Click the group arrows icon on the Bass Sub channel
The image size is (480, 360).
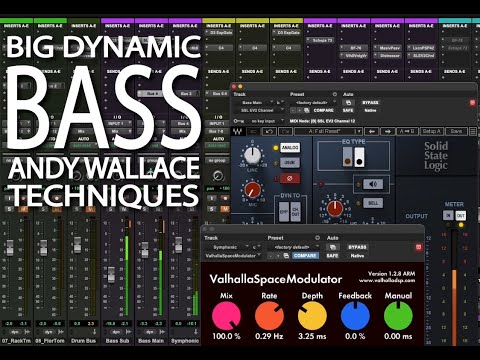[128, 332]
